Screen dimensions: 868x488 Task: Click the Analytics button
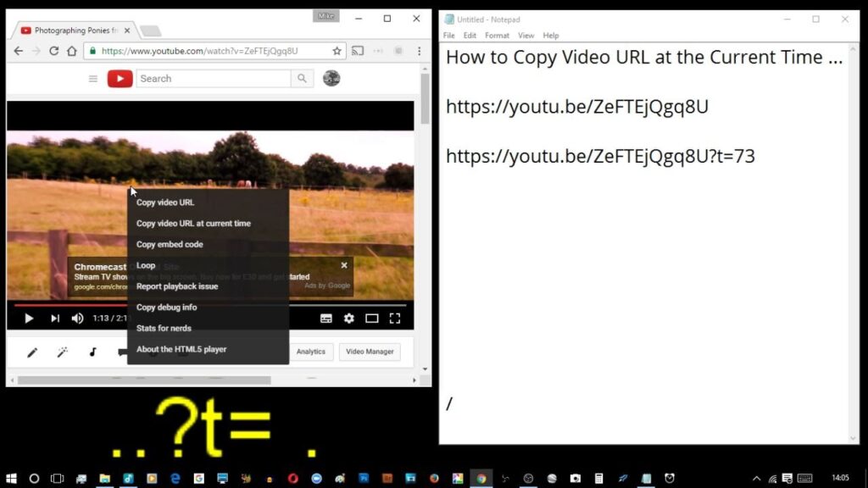(x=310, y=352)
